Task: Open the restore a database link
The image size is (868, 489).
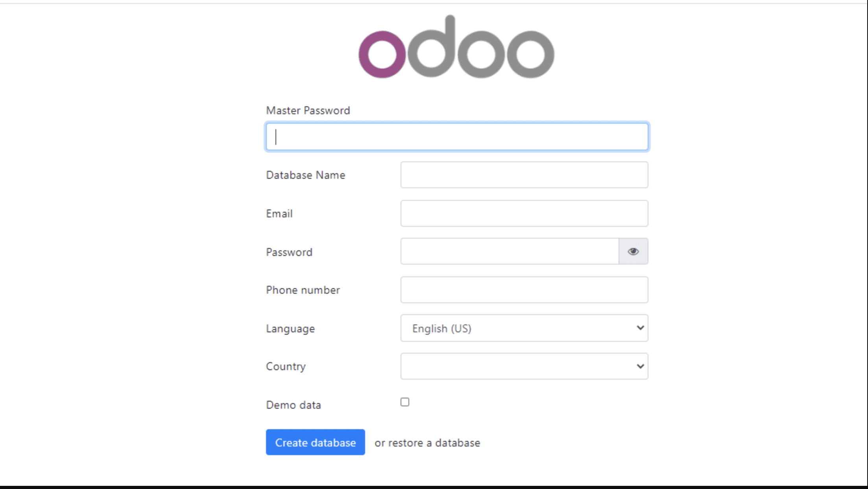Action: click(x=427, y=443)
